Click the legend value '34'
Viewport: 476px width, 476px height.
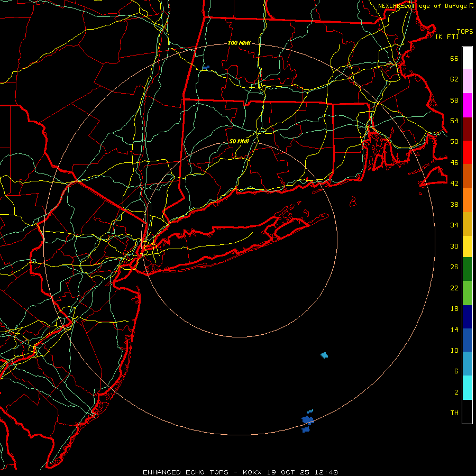pyautogui.click(x=454, y=225)
